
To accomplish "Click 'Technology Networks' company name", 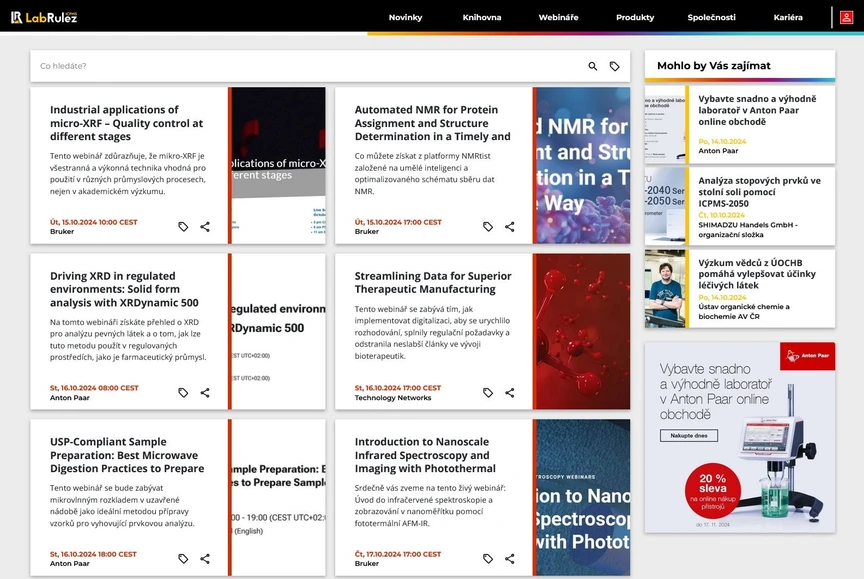I will pyautogui.click(x=393, y=398).
